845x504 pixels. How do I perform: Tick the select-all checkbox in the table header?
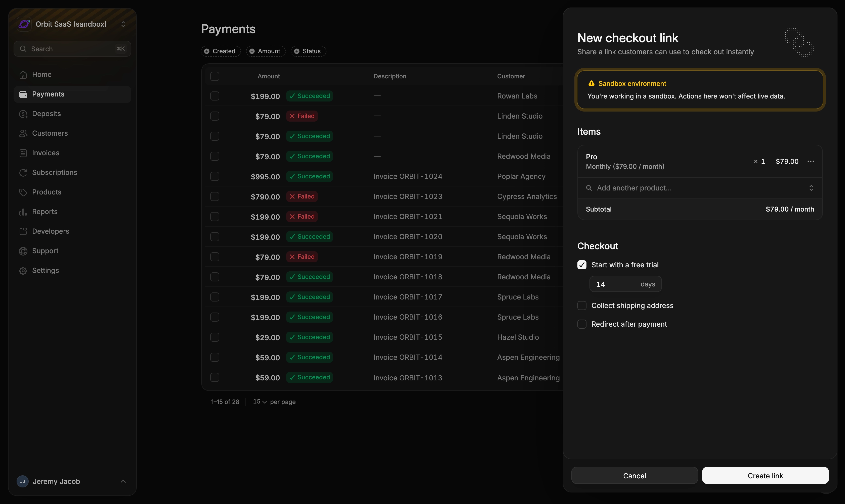click(215, 76)
